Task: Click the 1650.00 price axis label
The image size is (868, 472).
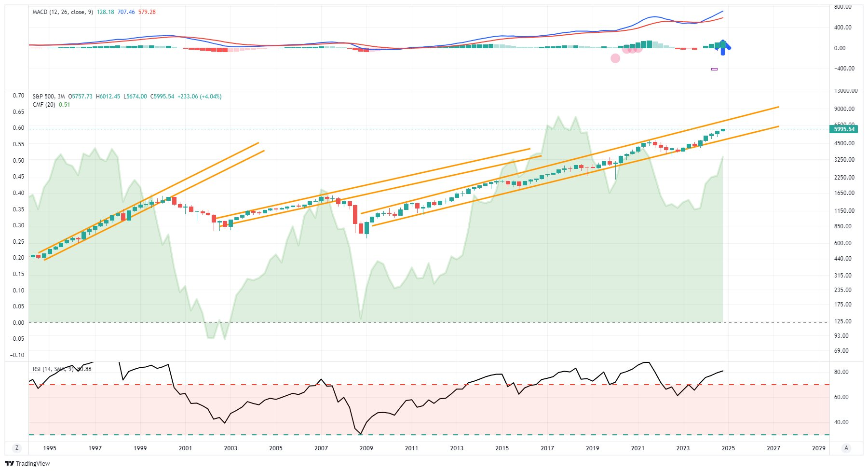Action: click(844, 193)
